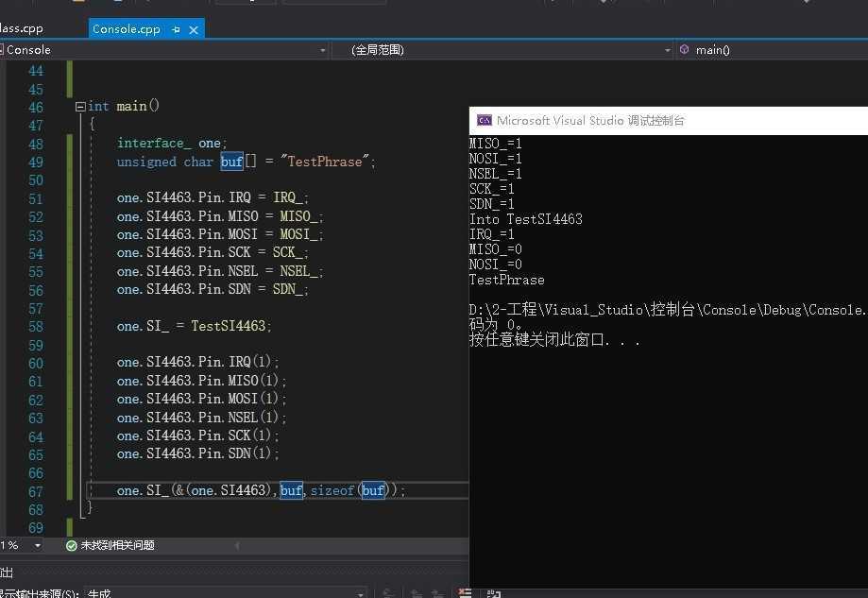
Task: Click the horizontal scrollbar left arrow in editor
Action: coord(237,546)
